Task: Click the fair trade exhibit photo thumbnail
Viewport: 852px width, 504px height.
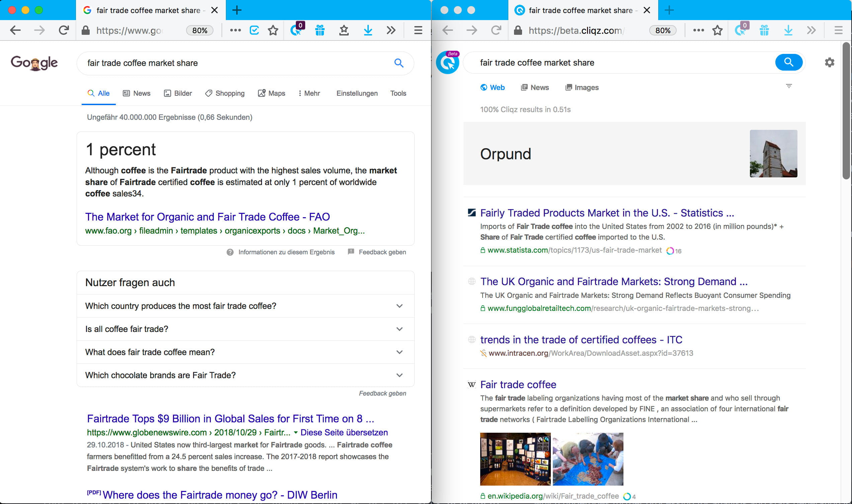Action: point(515,459)
